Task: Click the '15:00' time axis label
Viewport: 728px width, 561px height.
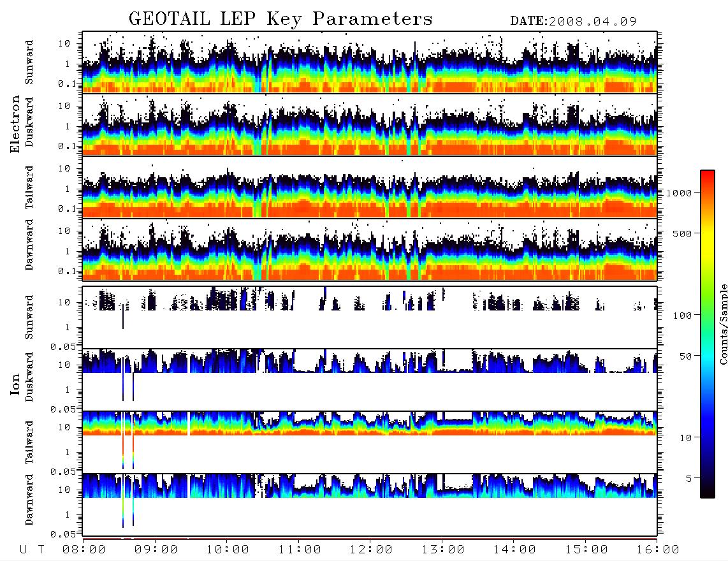Action: click(586, 550)
